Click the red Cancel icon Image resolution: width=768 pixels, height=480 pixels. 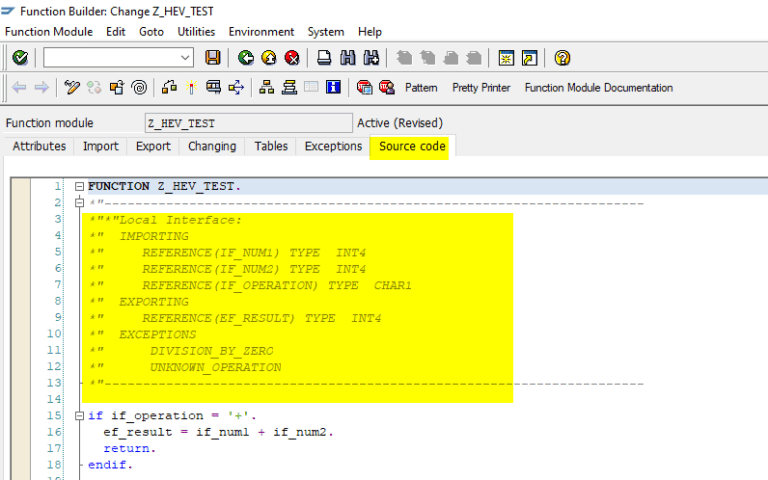pos(291,58)
